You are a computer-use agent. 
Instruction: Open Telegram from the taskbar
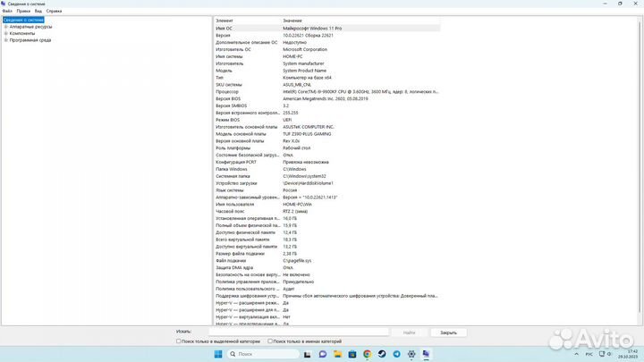(396, 354)
